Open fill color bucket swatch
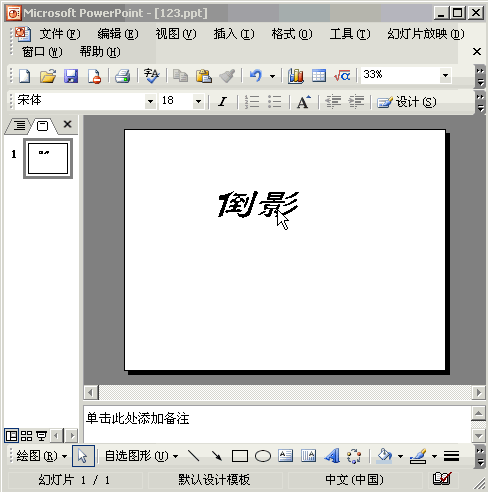The height and width of the screenshot is (492, 488). coord(385,456)
